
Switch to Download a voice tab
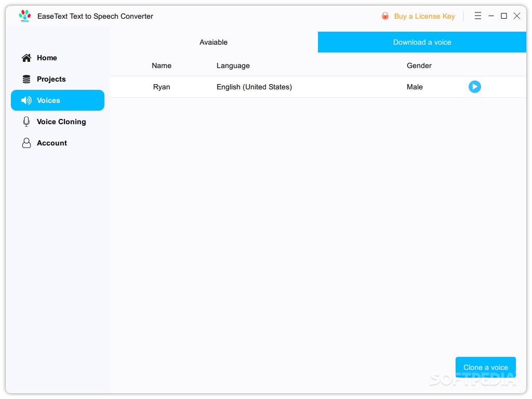pos(422,43)
